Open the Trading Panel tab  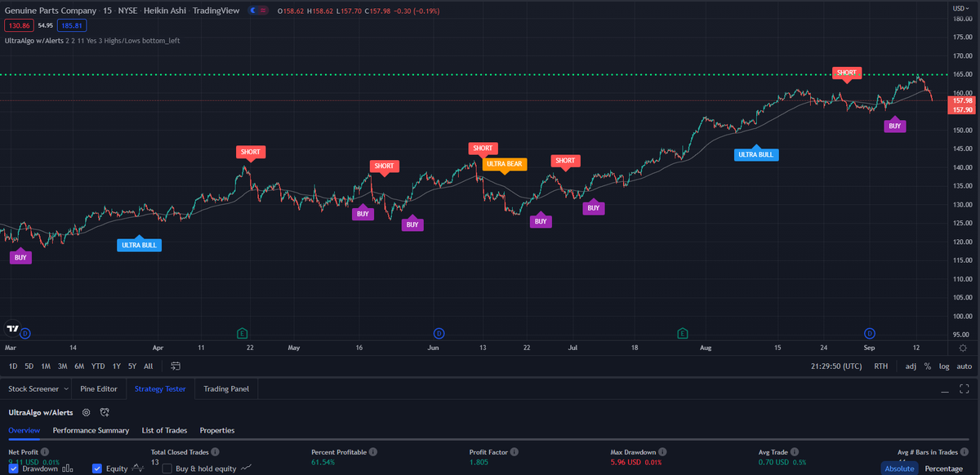click(226, 389)
